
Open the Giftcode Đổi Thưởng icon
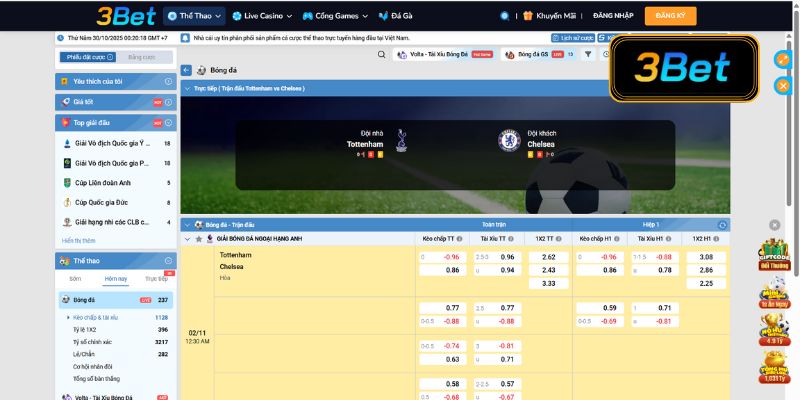coord(773,254)
